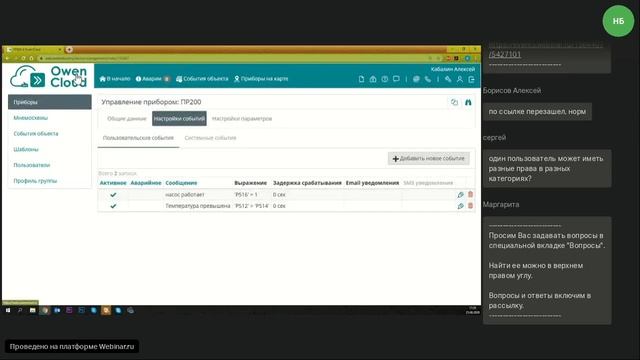Click the 'Управление прибором: ПР200' heading
Viewport: 640px width, 360px height.
click(151, 102)
